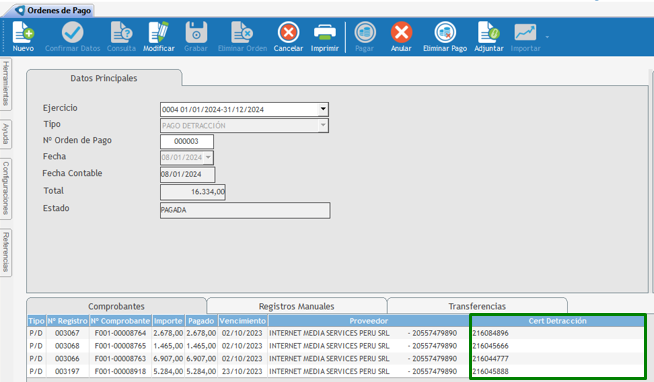
Task: Switch to the Registros Manuales tab
Action: tap(297, 306)
